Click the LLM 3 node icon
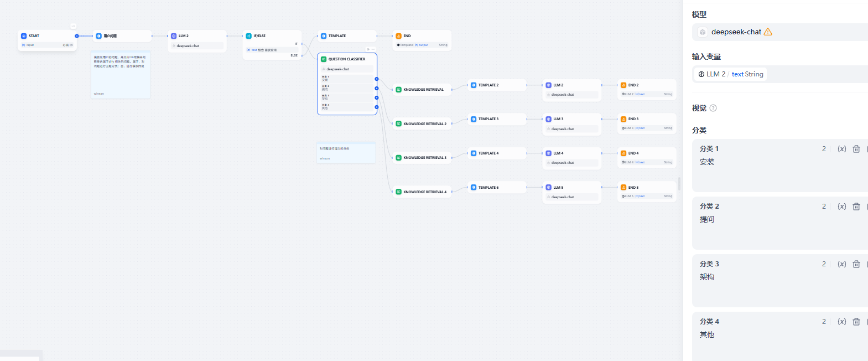Viewport: 868px width, 361px height. point(549,119)
